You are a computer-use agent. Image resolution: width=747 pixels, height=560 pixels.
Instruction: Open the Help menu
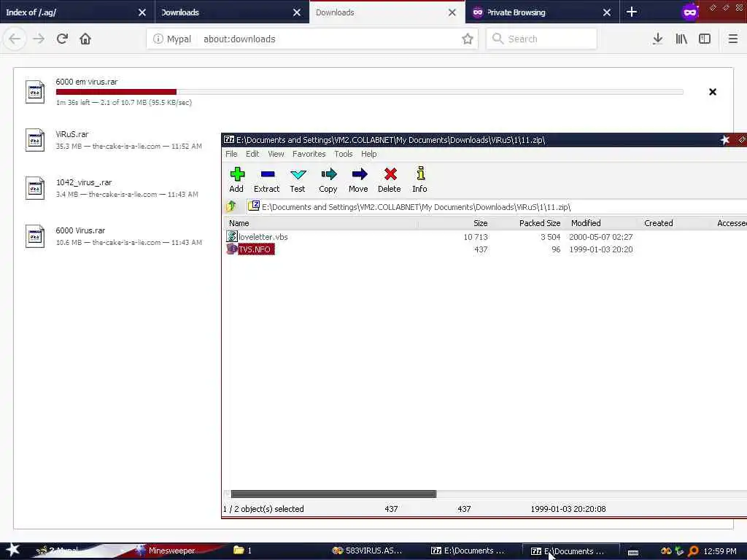pyautogui.click(x=368, y=154)
